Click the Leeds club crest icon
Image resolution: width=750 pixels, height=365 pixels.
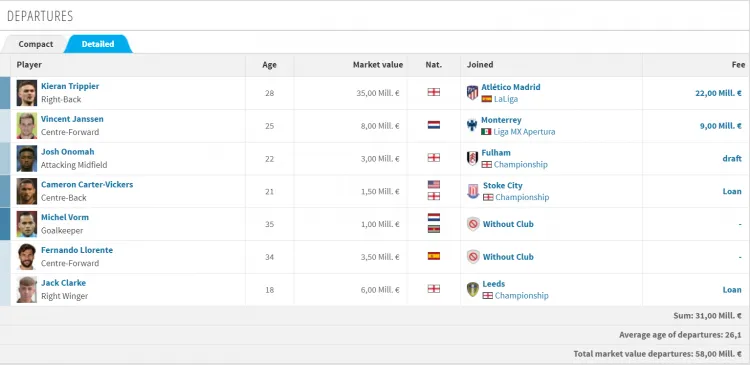coord(473,289)
